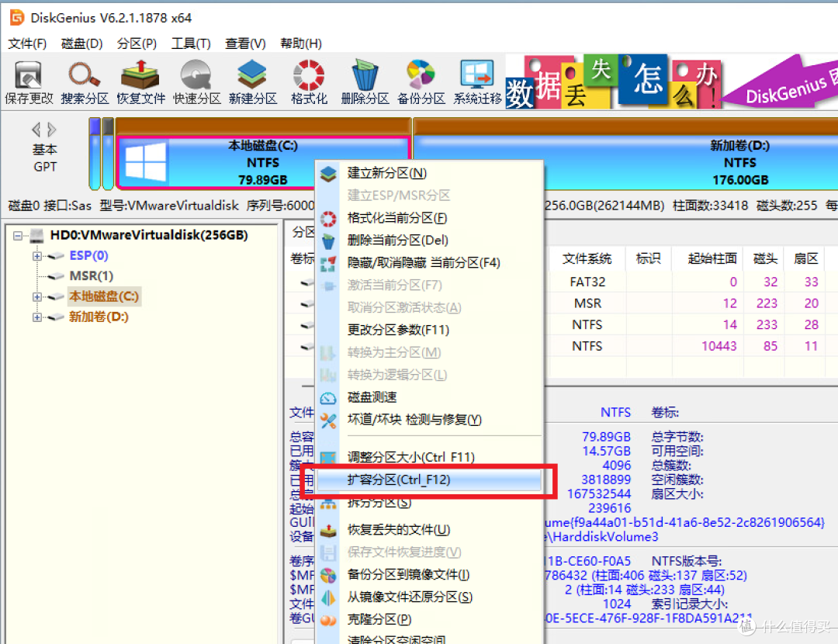The height and width of the screenshot is (644, 838).
Task: Choose 删除当前分区(Del) menu entry
Action: click(x=429, y=241)
